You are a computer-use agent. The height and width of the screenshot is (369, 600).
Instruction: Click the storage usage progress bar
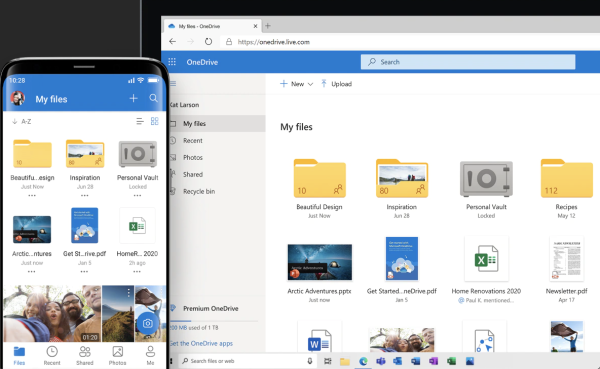(x=214, y=321)
